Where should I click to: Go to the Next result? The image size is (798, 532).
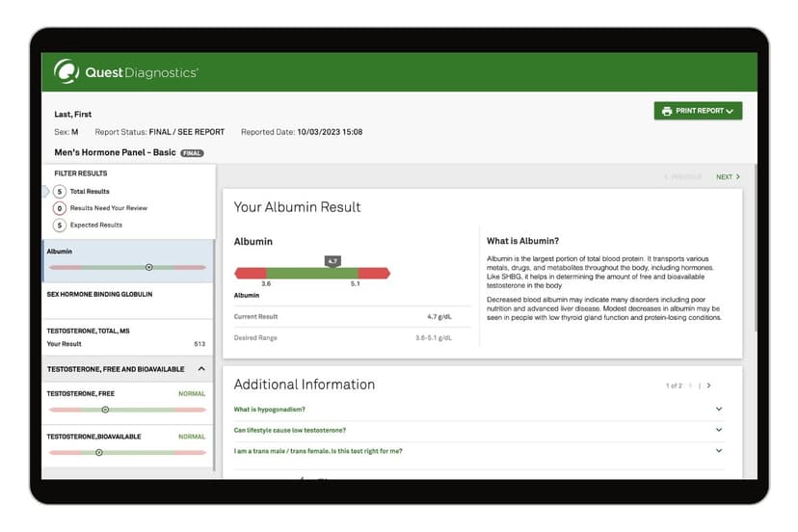(x=728, y=177)
